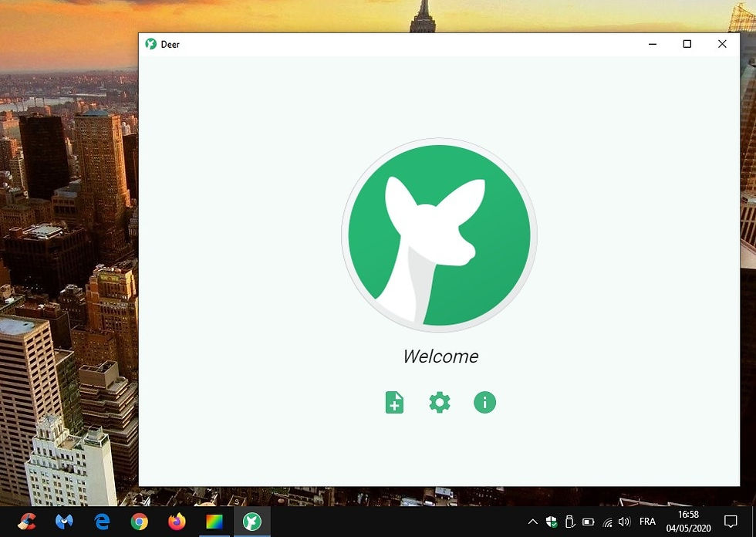Select the Deer app taskbar button
Screen dimensions: 756x537
click(252, 522)
